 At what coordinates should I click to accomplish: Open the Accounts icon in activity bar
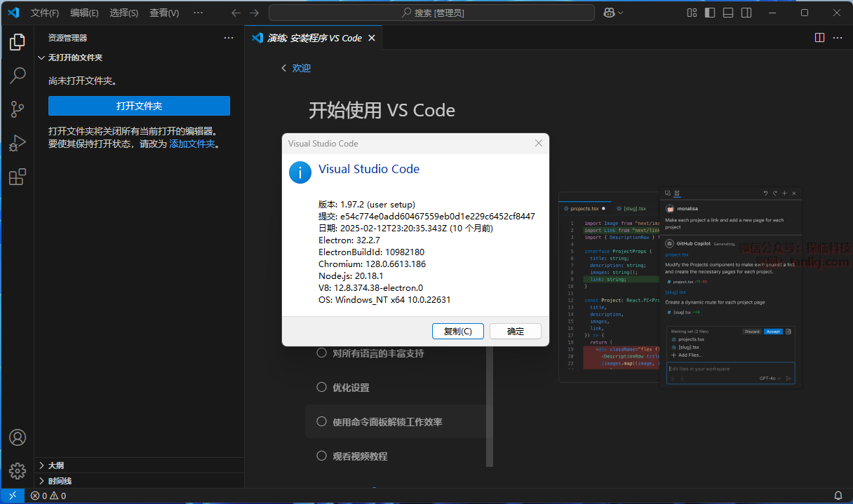18,437
